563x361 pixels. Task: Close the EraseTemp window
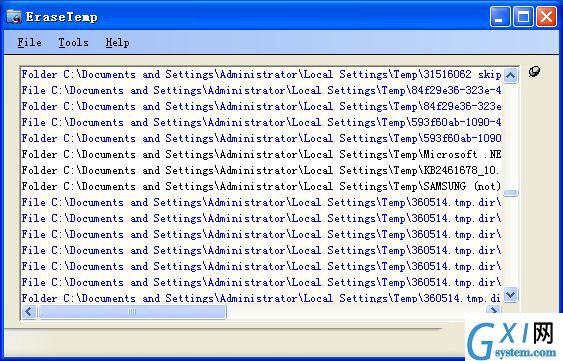[546, 17]
